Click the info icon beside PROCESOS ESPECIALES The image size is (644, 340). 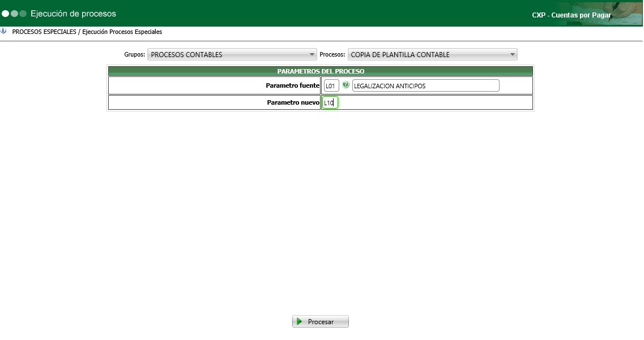4,31
